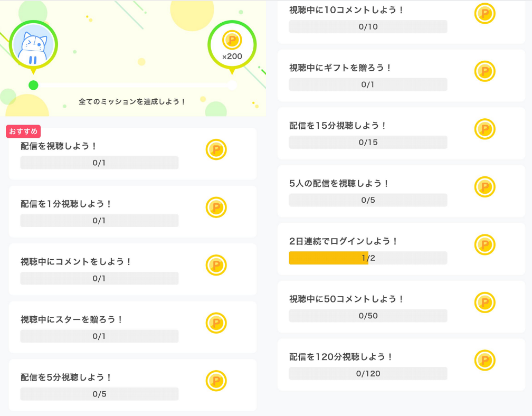Click coin beside 5人の配信を視聴しよう

[485, 187]
